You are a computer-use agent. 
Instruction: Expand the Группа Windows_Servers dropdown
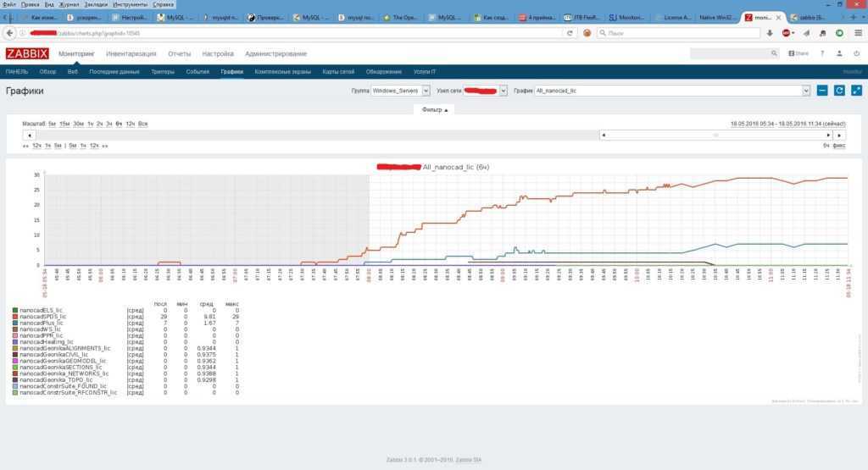click(x=426, y=91)
